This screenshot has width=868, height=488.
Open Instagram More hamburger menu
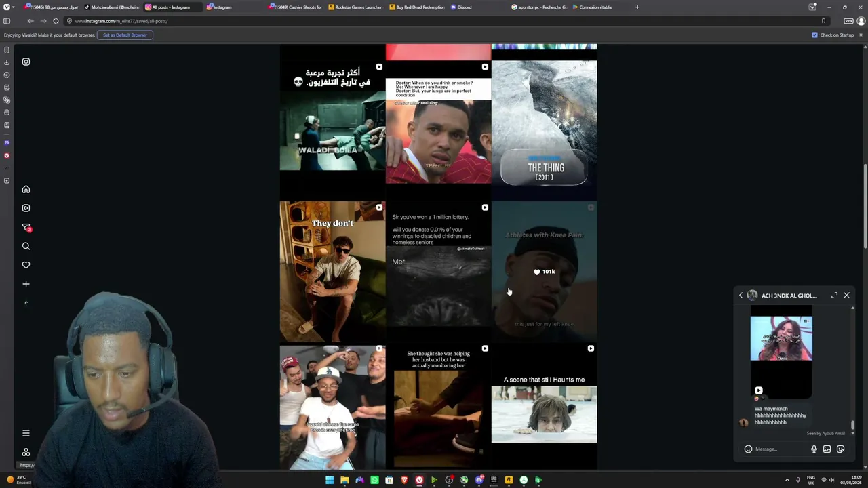(x=26, y=433)
